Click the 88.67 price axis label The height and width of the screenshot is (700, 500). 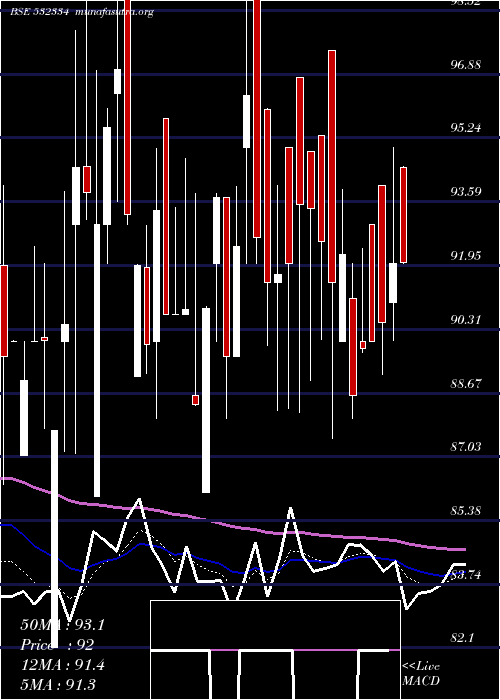coord(466,383)
